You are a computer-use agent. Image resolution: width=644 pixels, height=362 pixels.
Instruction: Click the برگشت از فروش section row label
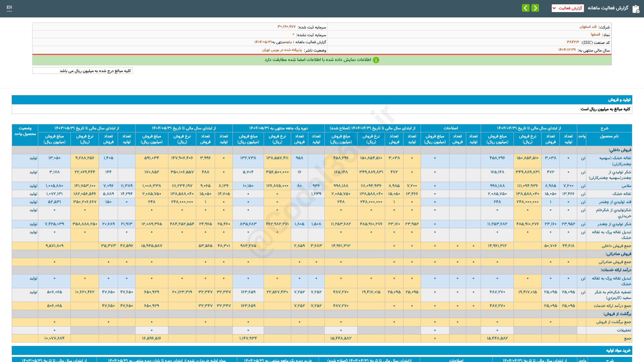click(617, 314)
